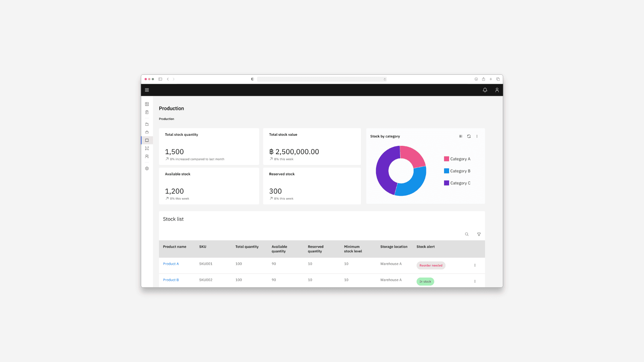
Task: Click the notifications bell icon
Action: pos(485,90)
